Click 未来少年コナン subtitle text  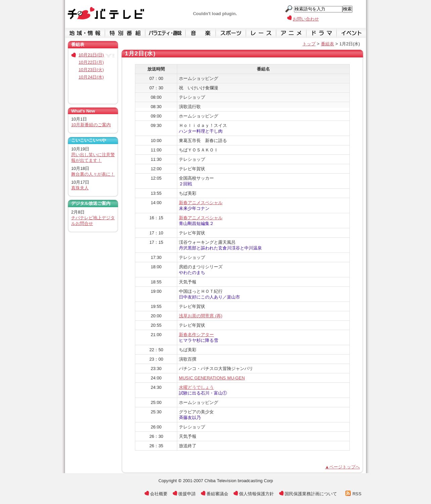pyautogui.click(x=194, y=209)
